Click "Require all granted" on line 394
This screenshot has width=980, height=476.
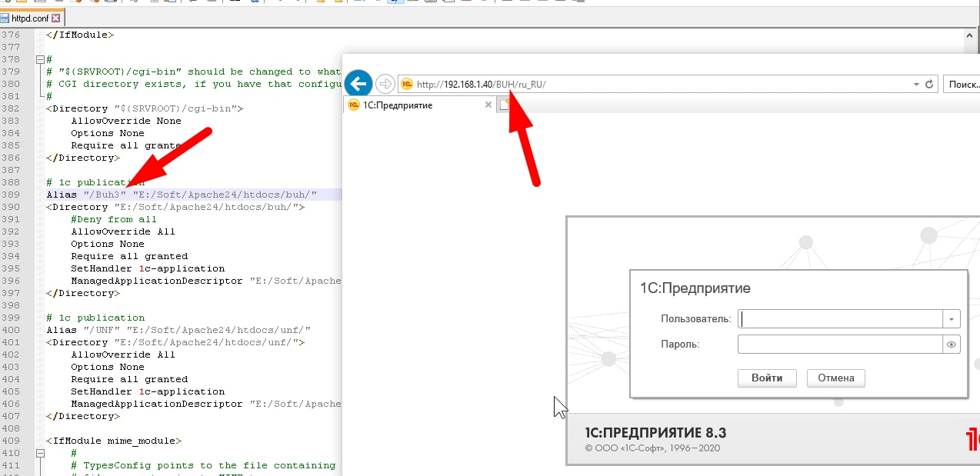click(129, 256)
